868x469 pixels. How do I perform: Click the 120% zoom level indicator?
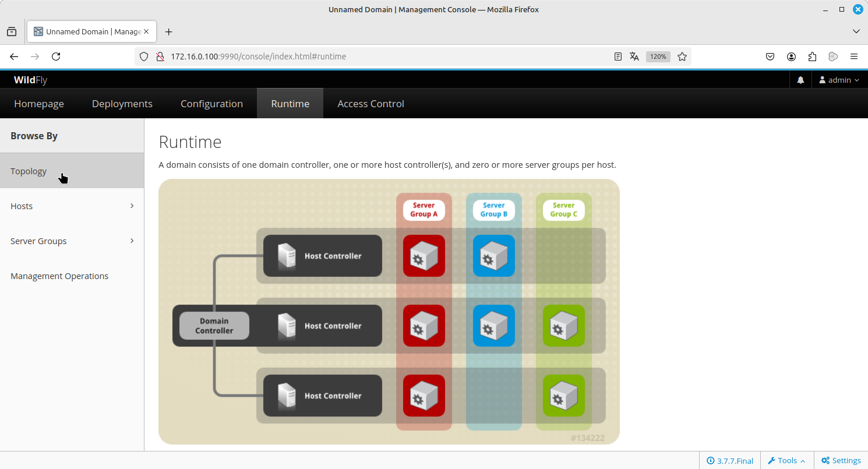658,57
